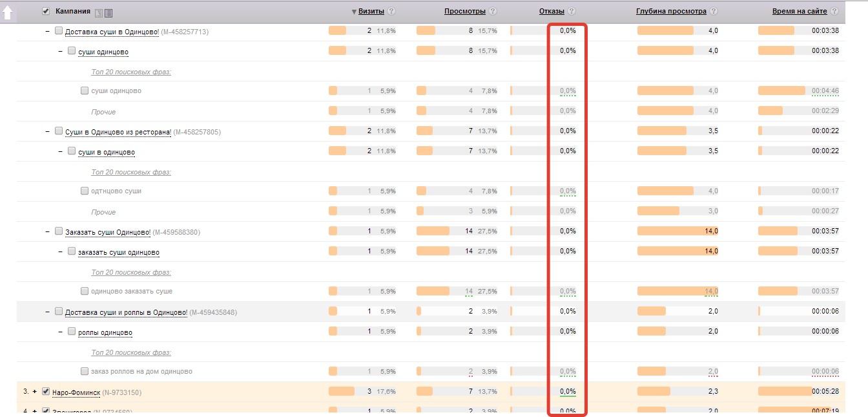The width and height of the screenshot is (868, 417).
Task: Click the Визиты bar for Наро-Фоминск
Action: click(x=342, y=391)
